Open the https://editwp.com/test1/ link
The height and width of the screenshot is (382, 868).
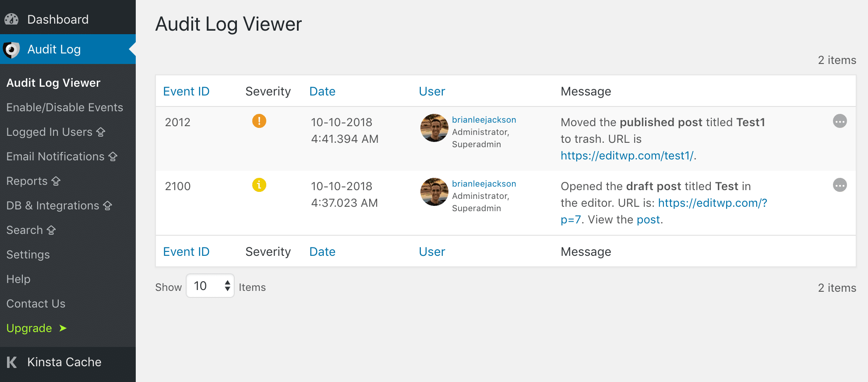(627, 156)
